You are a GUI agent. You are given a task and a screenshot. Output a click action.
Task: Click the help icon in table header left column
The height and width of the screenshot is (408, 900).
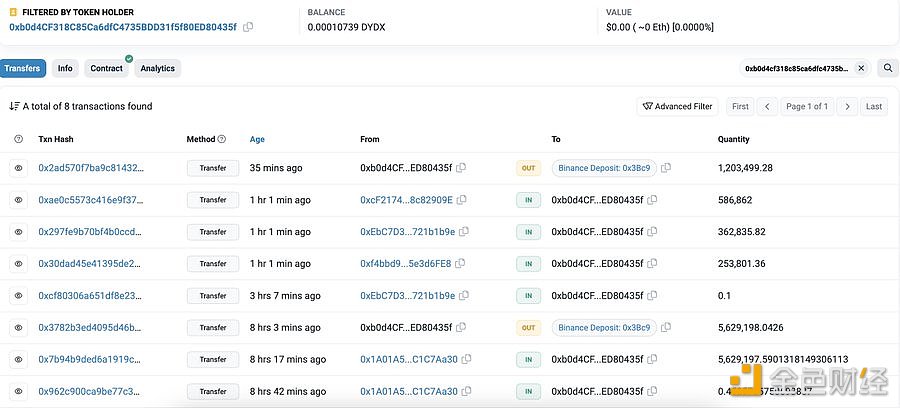pyautogui.click(x=18, y=139)
